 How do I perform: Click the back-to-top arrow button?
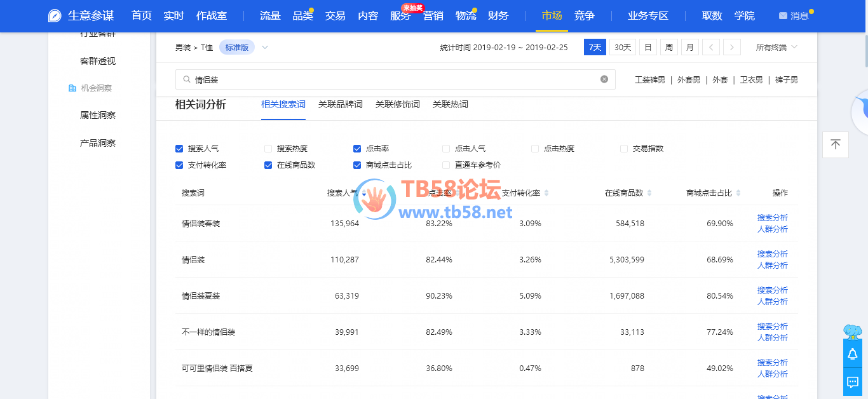[x=836, y=145]
